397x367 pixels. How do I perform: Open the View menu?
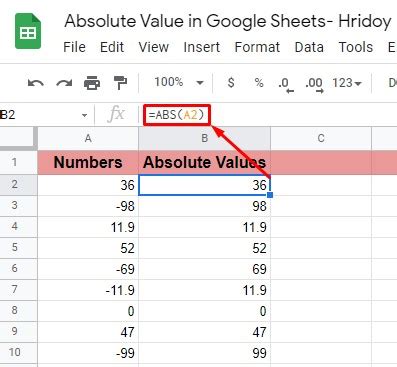click(x=154, y=47)
